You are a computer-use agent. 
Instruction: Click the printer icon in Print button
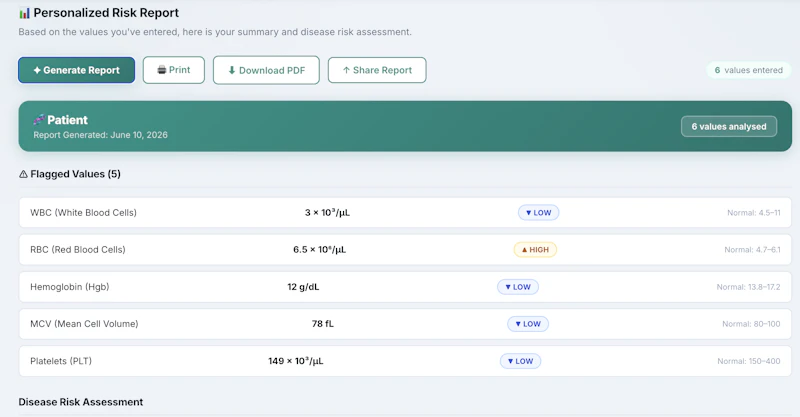click(162, 70)
